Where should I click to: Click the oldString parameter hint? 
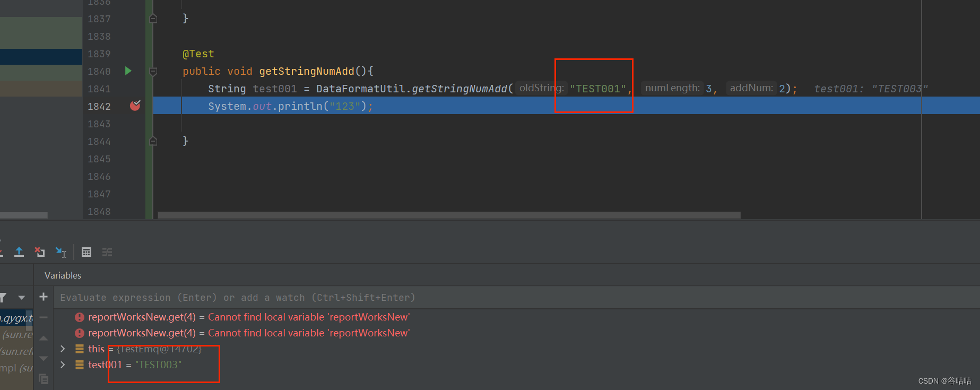(540, 88)
